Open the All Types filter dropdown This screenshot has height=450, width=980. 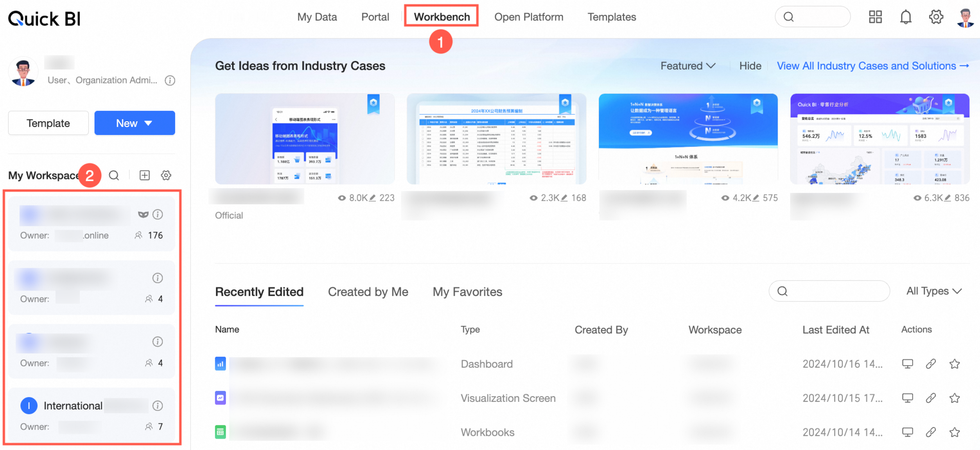tap(934, 291)
